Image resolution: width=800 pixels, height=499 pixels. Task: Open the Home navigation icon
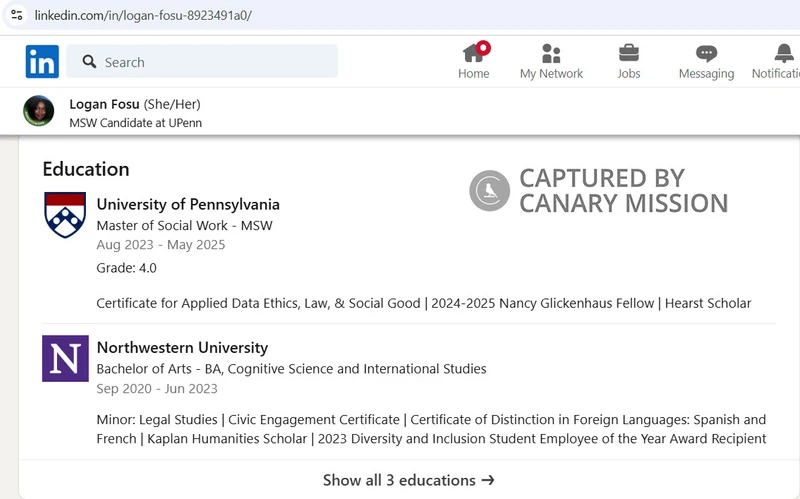[476, 53]
